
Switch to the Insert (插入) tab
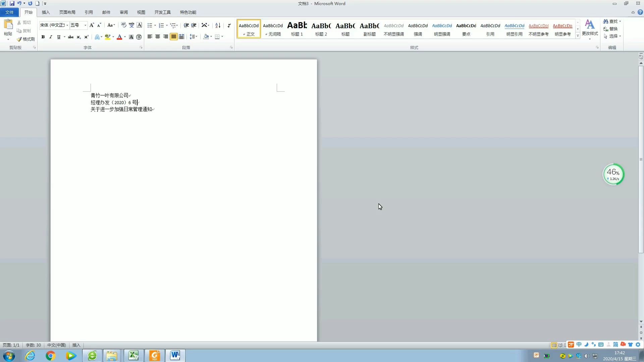tap(46, 12)
